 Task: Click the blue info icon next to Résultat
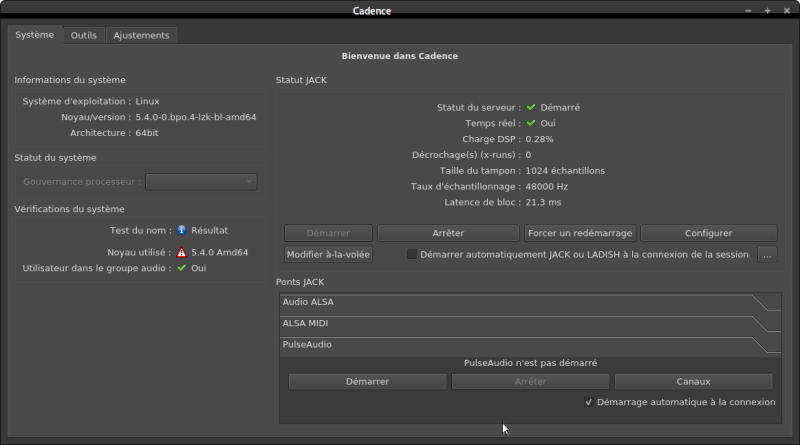182,230
